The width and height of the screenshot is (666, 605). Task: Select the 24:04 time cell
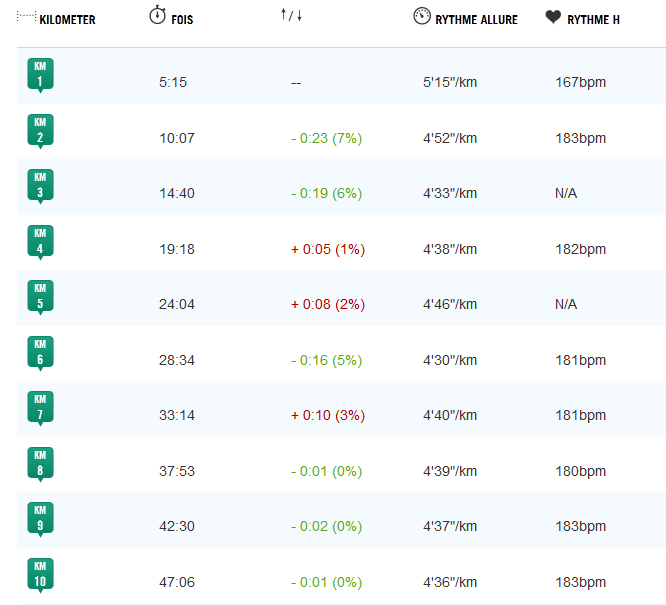click(177, 304)
